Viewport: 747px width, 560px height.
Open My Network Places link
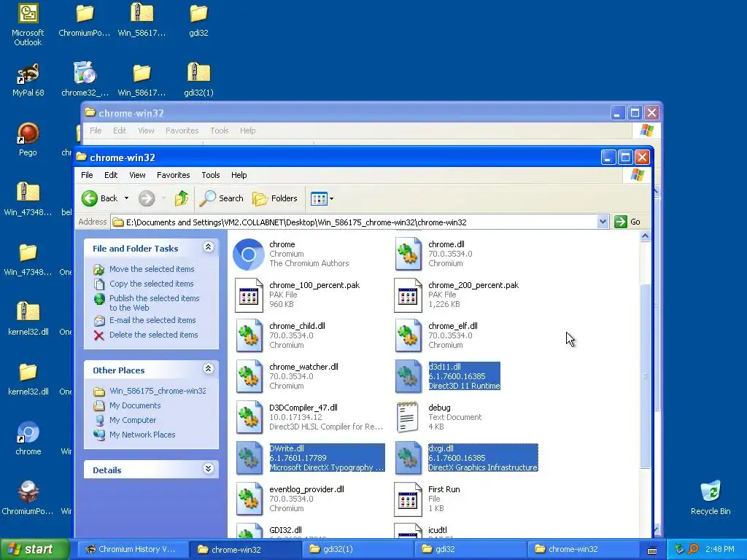click(142, 435)
